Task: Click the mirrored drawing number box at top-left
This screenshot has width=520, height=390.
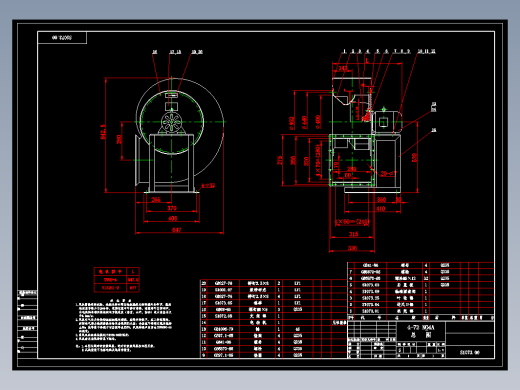Action: coord(62,38)
